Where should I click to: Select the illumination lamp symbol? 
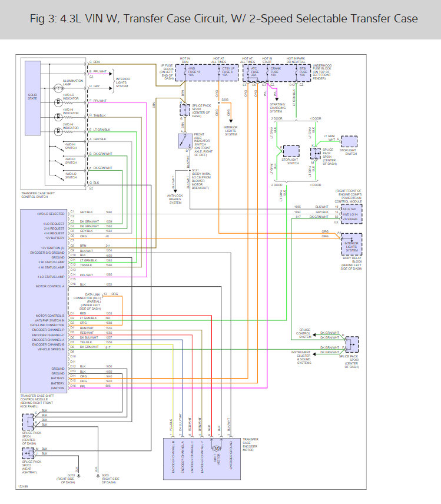[58, 88]
